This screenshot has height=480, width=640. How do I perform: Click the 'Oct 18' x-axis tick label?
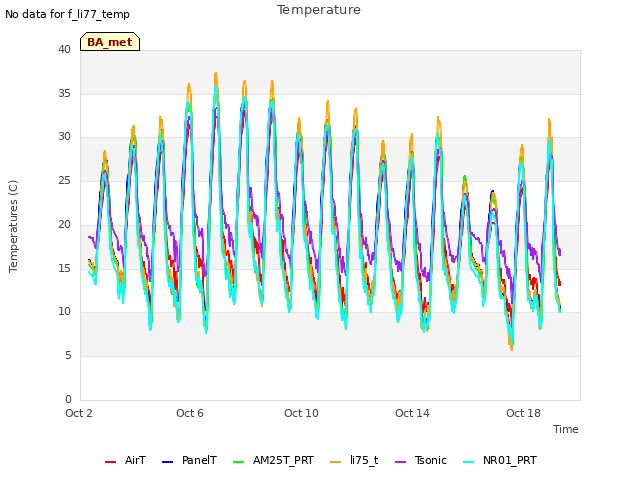tap(523, 413)
